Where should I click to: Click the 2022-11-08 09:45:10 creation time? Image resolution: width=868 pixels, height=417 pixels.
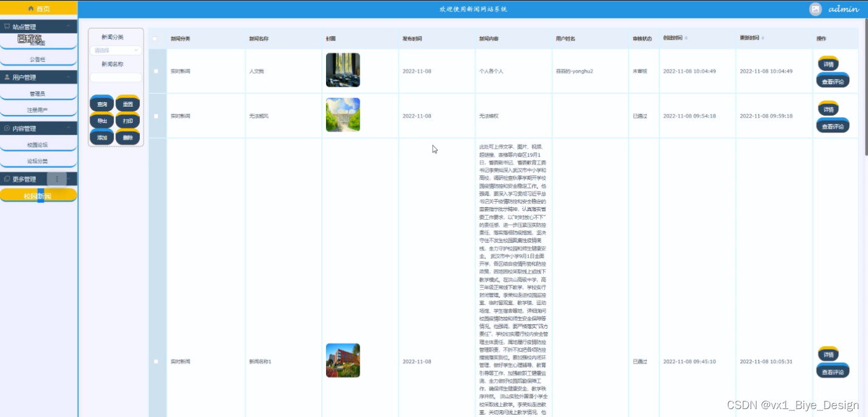click(689, 362)
